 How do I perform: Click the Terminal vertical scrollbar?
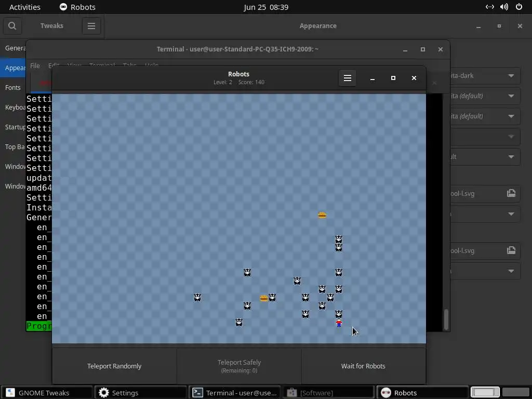[446, 320]
